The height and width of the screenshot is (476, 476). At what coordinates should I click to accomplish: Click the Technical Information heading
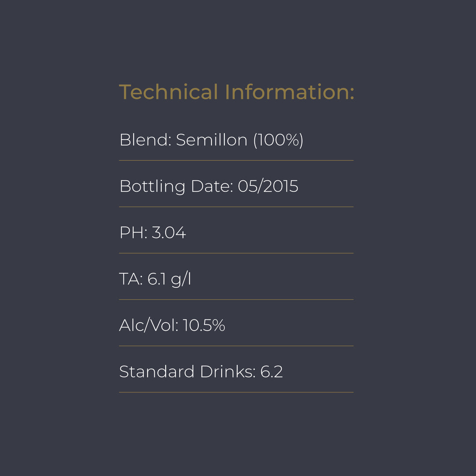[237, 92]
